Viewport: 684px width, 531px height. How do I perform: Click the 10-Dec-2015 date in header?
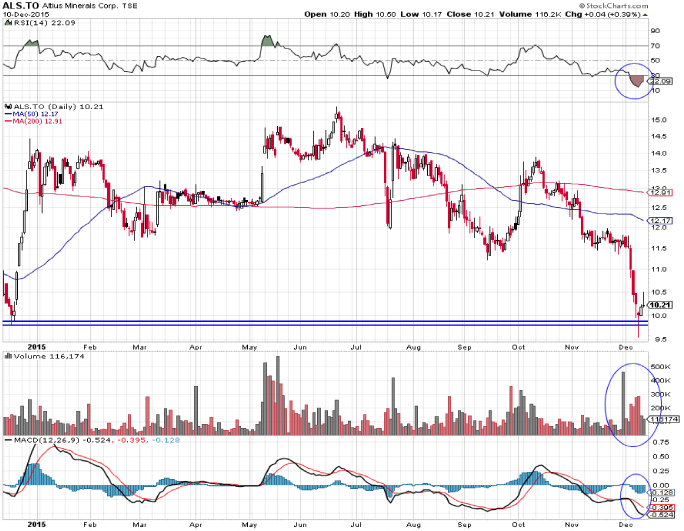[25, 15]
